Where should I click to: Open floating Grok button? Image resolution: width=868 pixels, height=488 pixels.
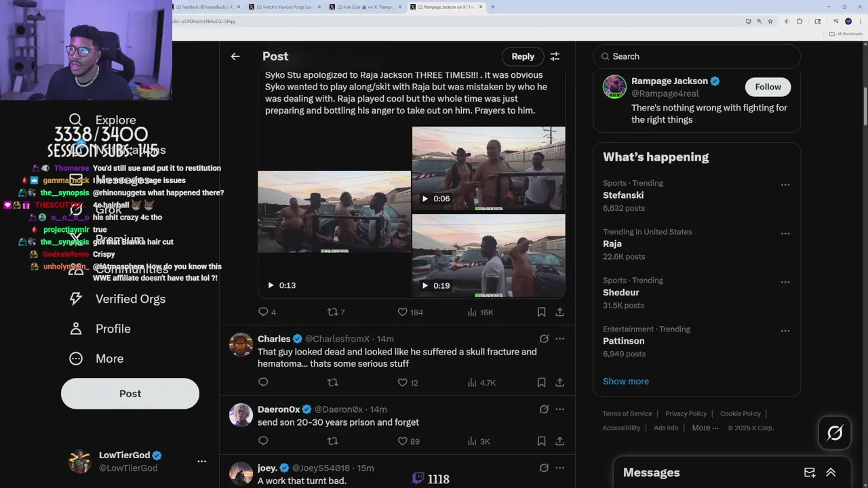pos(834,432)
